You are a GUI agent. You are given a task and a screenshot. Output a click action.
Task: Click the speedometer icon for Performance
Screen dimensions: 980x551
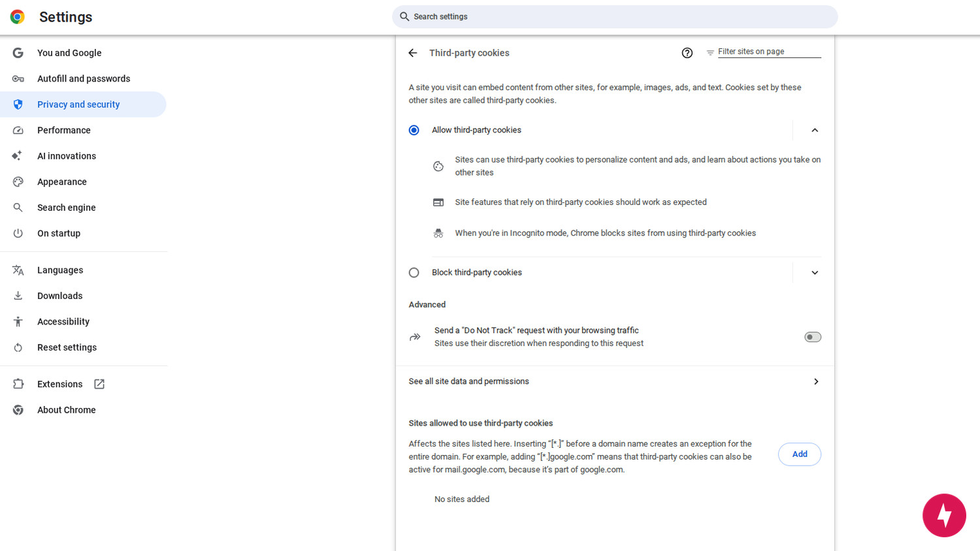click(18, 131)
